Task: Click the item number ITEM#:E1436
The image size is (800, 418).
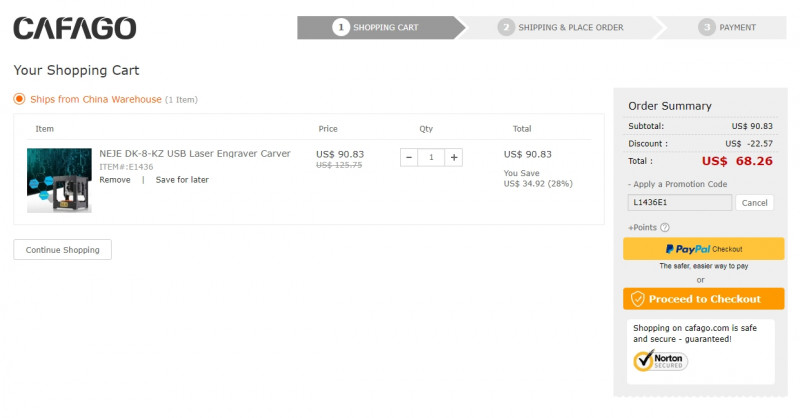Action: point(126,167)
